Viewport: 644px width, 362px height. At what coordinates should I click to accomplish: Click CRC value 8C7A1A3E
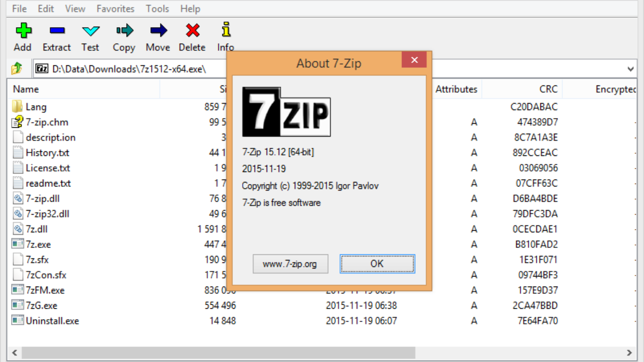(536, 137)
